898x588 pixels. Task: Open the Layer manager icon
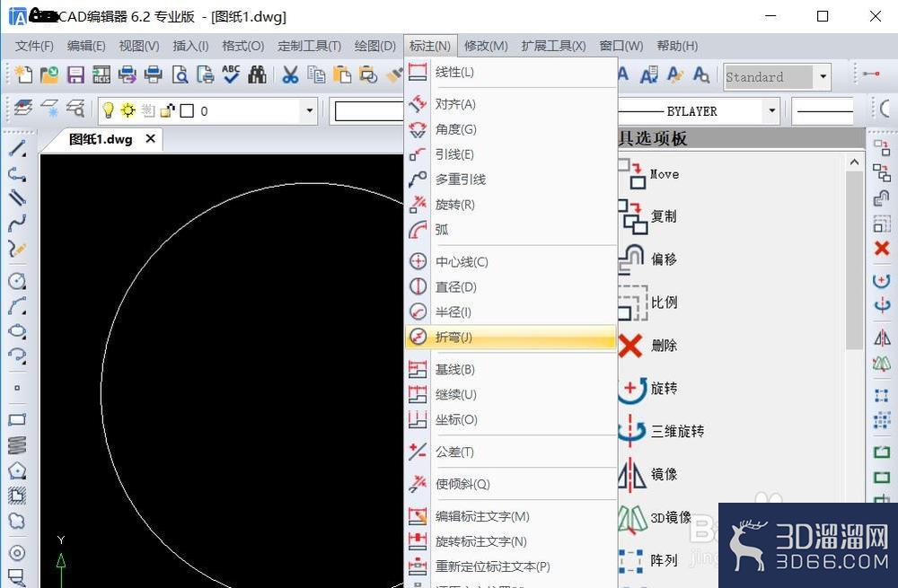[23, 108]
